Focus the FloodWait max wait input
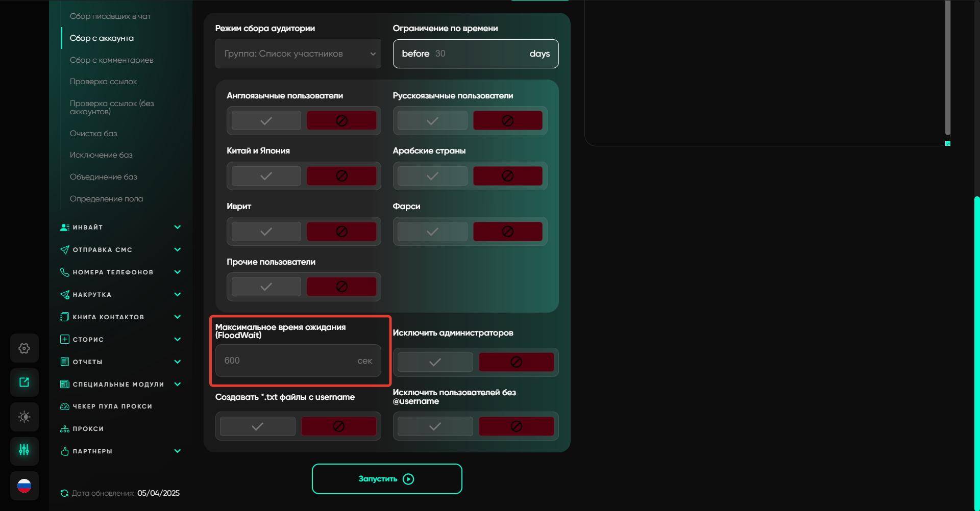The image size is (980, 511). point(288,361)
